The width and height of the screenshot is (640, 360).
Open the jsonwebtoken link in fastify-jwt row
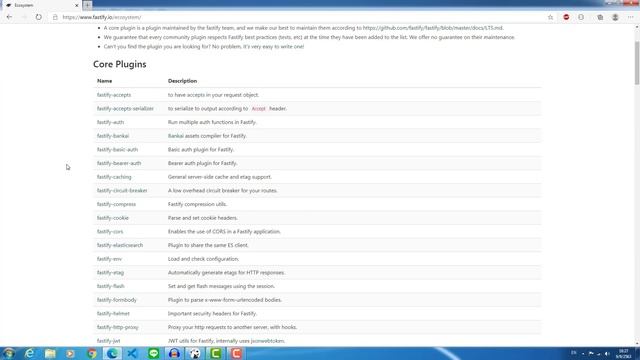coord(267,341)
